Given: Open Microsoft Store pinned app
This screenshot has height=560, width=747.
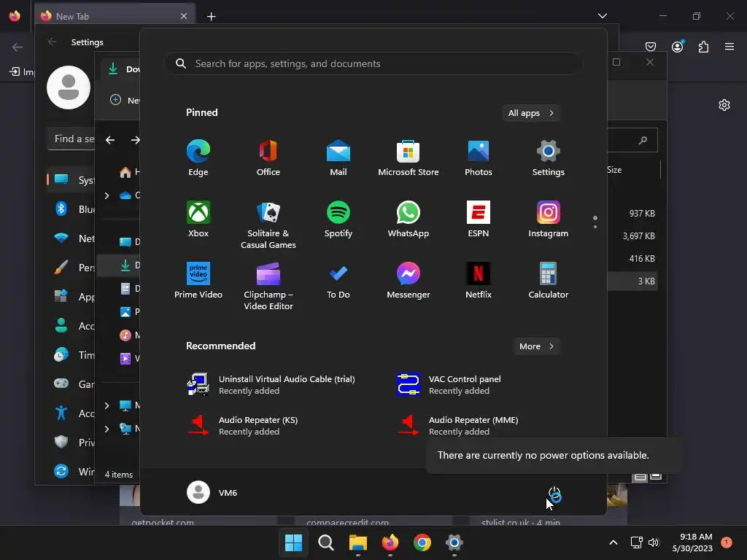Looking at the screenshot, I should pyautogui.click(x=409, y=158).
